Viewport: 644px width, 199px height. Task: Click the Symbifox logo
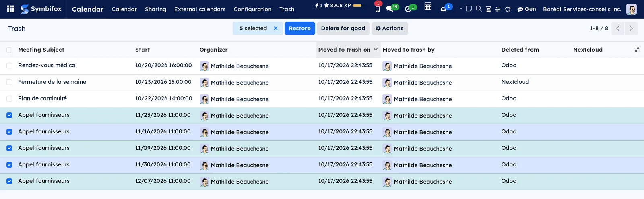pos(41,9)
